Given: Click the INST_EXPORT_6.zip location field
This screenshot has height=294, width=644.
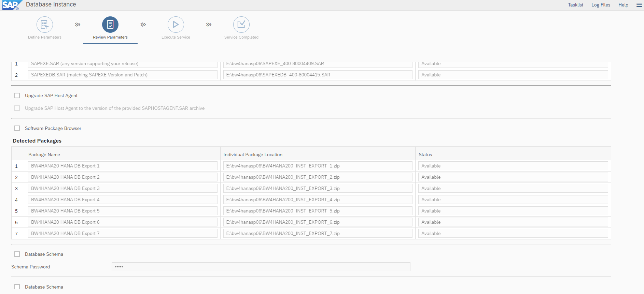Looking at the screenshot, I should coord(318,222).
